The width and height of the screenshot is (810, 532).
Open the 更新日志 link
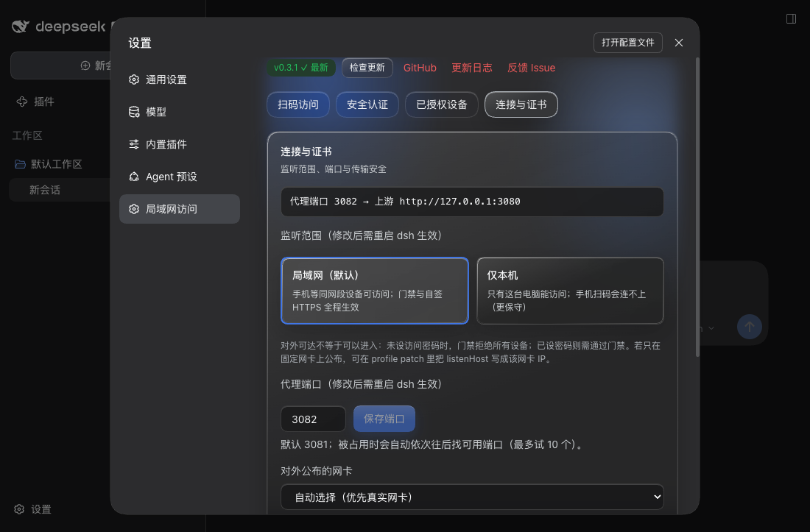coord(471,68)
